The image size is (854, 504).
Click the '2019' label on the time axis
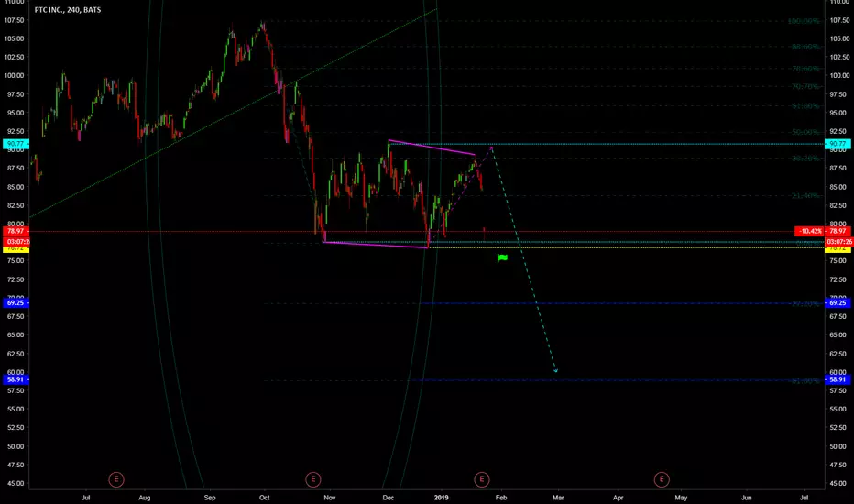(441, 498)
